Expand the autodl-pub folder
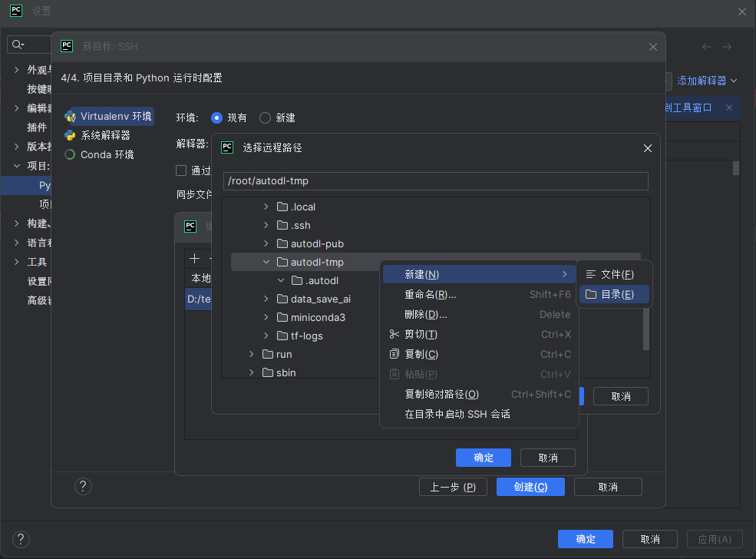The image size is (756, 559). pyautogui.click(x=266, y=243)
